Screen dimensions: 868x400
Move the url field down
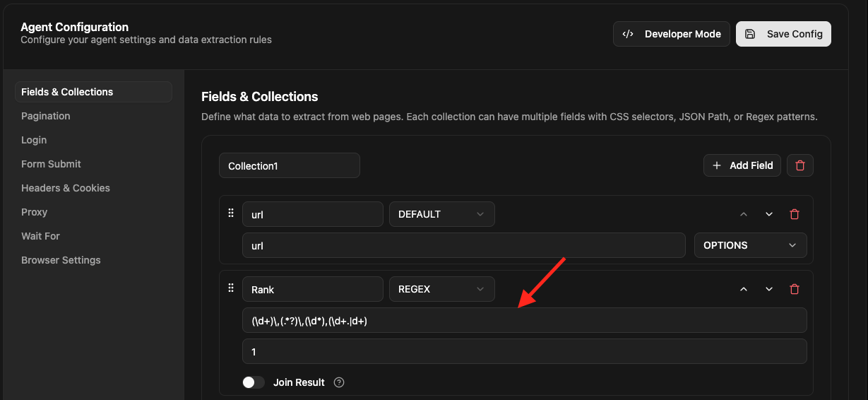pyautogui.click(x=769, y=214)
